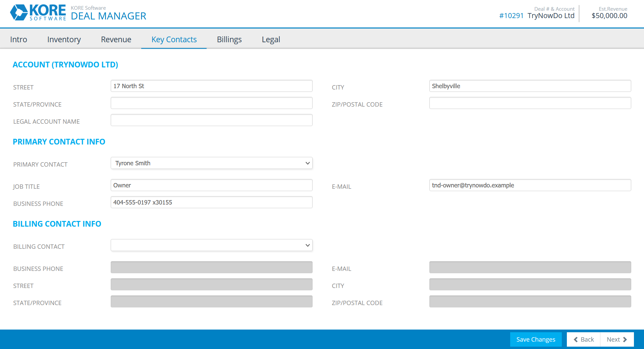Expand the empty Billing Contact dropdown
Image resolution: width=644 pixels, height=349 pixels.
pyautogui.click(x=212, y=245)
